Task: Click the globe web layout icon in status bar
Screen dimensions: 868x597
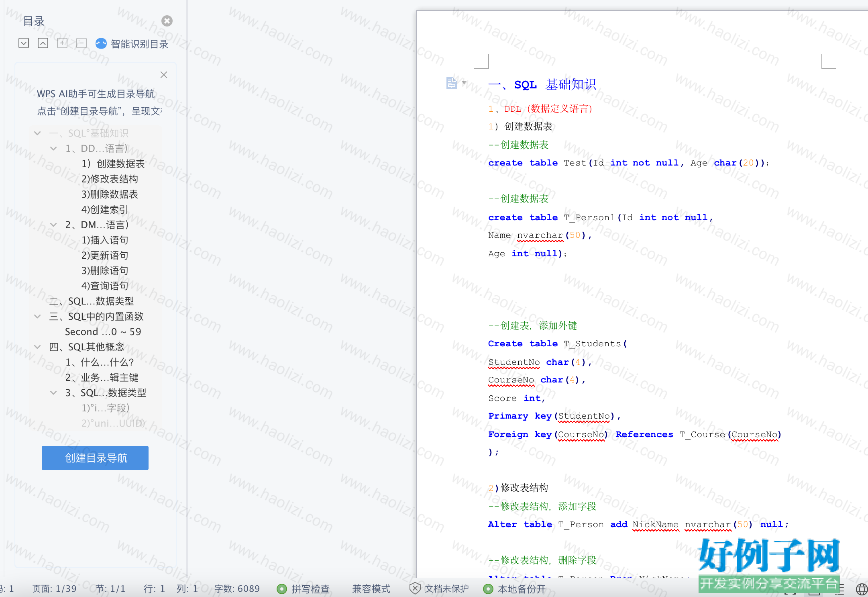Action: tap(862, 589)
